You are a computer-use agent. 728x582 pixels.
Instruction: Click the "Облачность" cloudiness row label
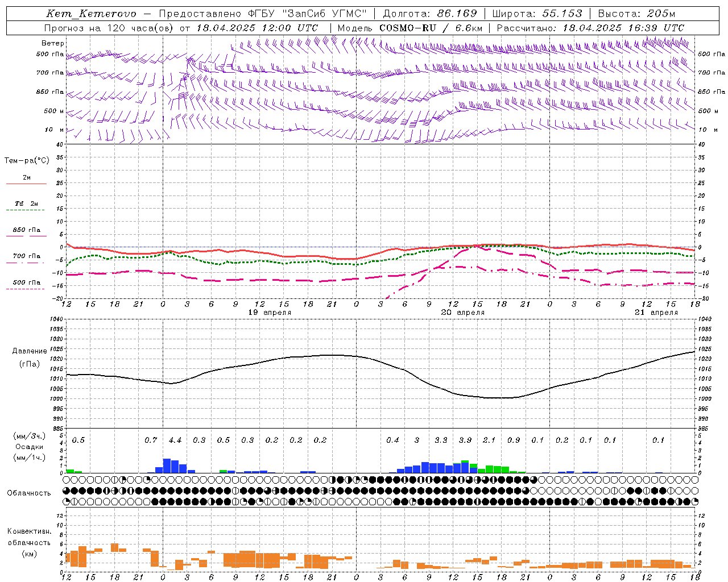(28, 493)
